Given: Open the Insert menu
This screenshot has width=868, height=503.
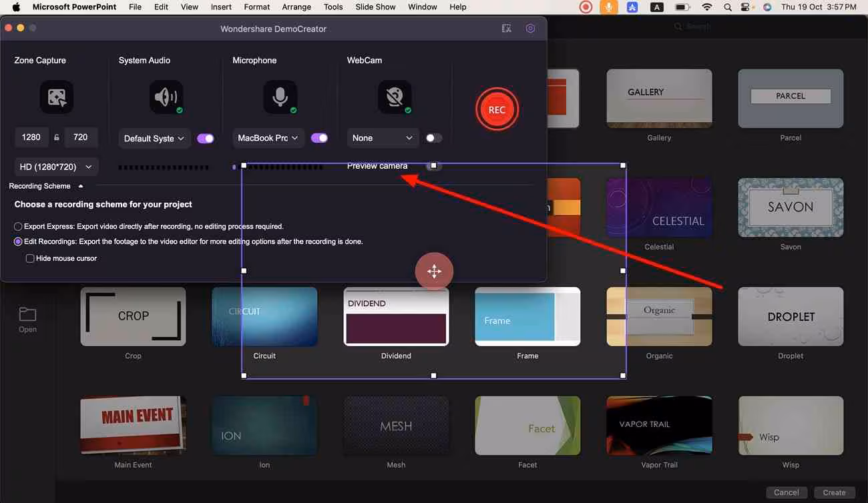Looking at the screenshot, I should pos(221,7).
